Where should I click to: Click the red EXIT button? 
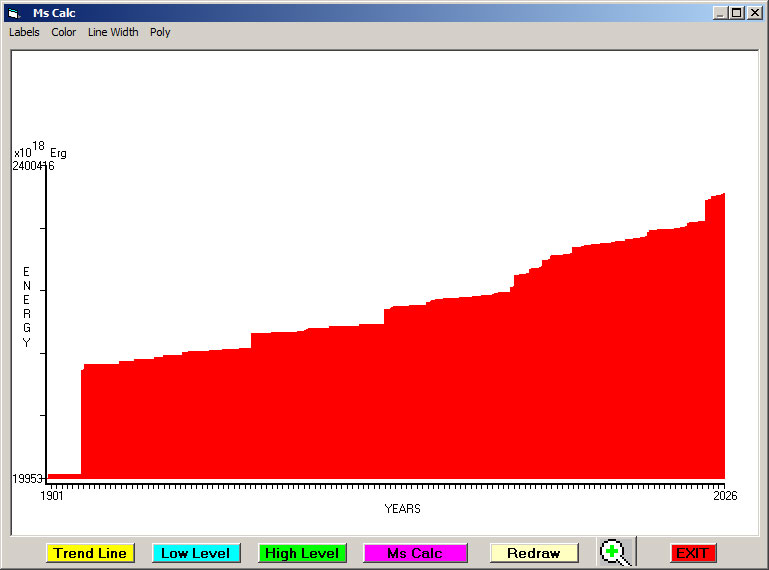tap(692, 553)
